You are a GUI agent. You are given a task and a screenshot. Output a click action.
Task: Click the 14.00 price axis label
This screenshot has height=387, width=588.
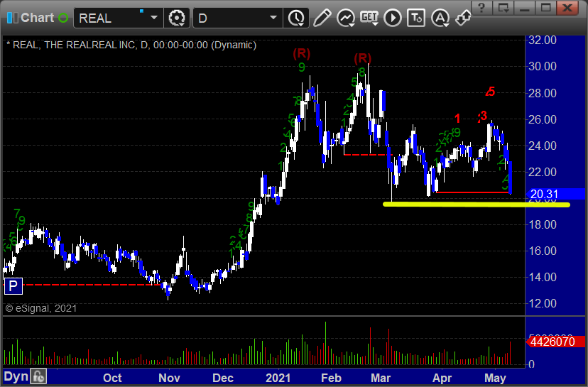click(x=543, y=277)
